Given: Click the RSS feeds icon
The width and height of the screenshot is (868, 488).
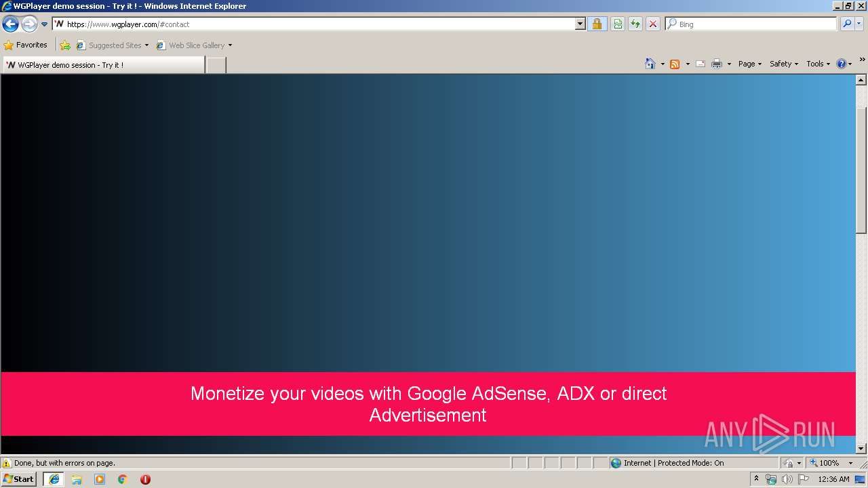Looking at the screenshot, I should tap(675, 64).
